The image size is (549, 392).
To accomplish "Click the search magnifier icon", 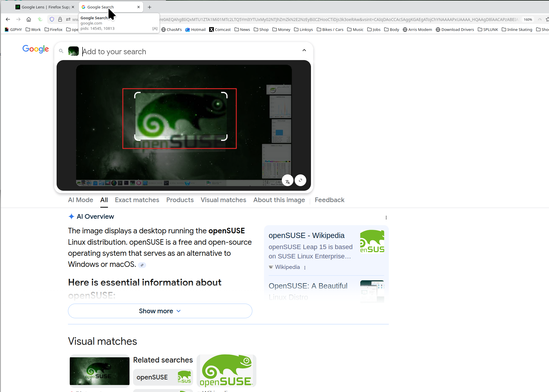I will tap(61, 51).
